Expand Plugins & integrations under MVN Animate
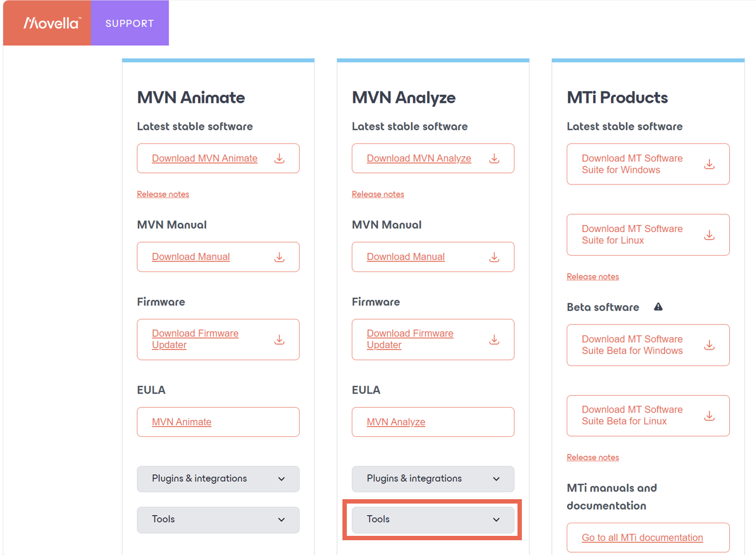The height and width of the screenshot is (555, 756). [x=218, y=479]
